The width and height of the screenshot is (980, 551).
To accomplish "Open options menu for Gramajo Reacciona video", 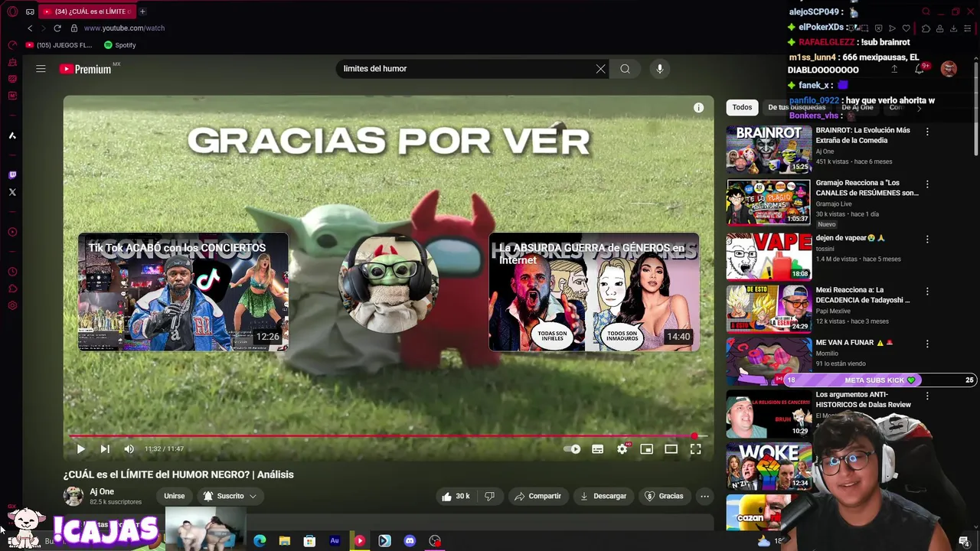I will [927, 184].
